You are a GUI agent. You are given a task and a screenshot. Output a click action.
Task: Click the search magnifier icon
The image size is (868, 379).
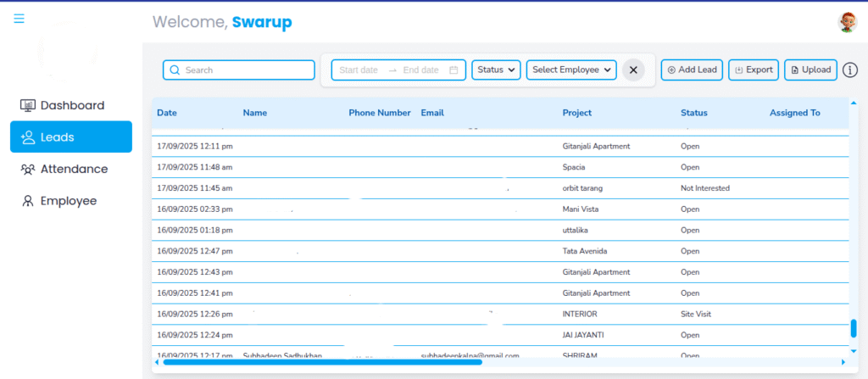click(x=175, y=70)
